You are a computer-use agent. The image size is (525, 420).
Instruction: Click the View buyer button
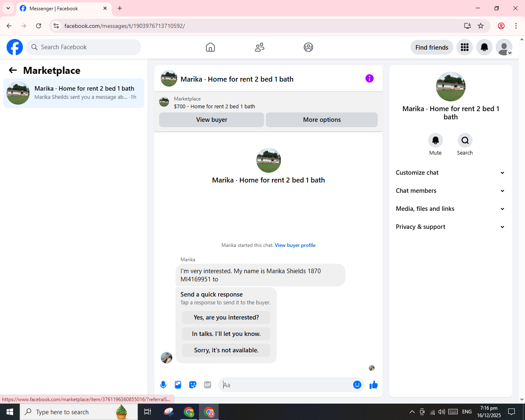(212, 120)
